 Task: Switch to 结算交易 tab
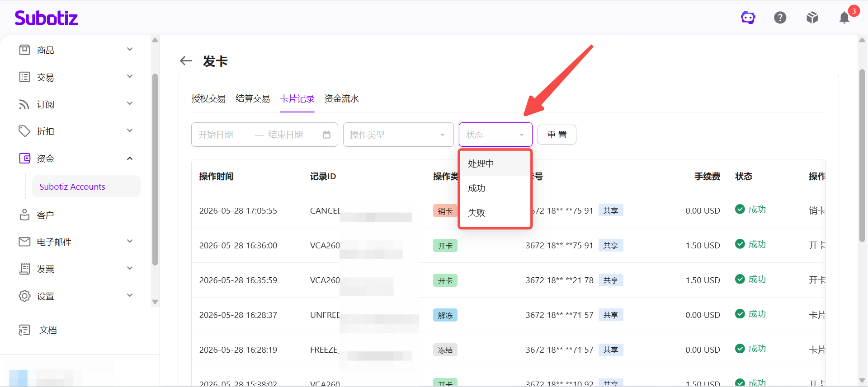[253, 98]
